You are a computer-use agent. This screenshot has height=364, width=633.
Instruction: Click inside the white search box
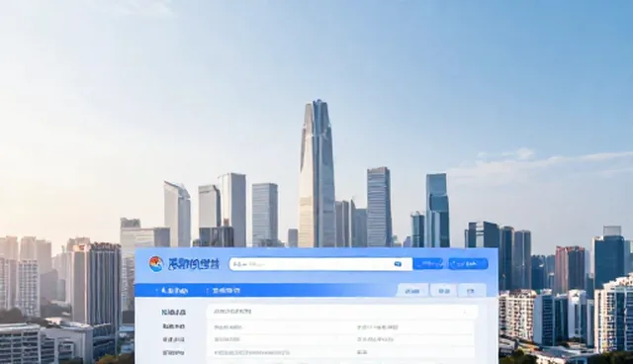[320, 264]
